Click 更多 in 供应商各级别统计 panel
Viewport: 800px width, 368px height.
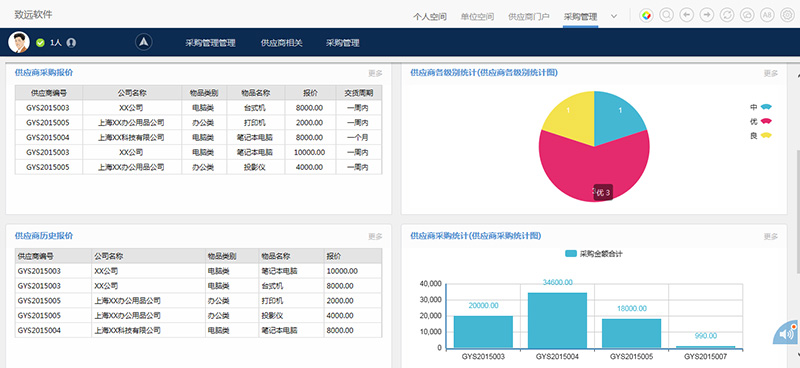pos(771,73)
